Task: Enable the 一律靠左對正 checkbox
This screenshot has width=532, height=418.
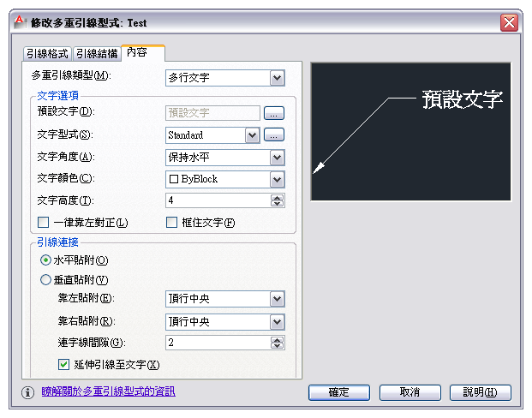Action: 43,223
